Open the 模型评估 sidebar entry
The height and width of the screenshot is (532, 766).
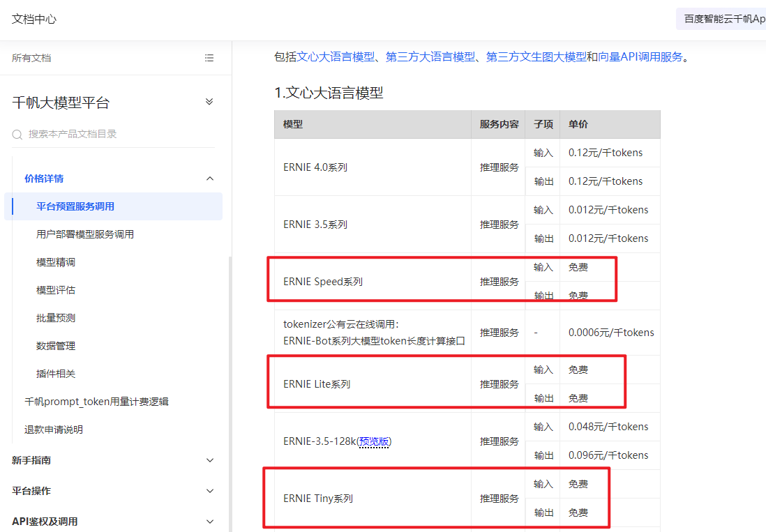pos(56,290)
